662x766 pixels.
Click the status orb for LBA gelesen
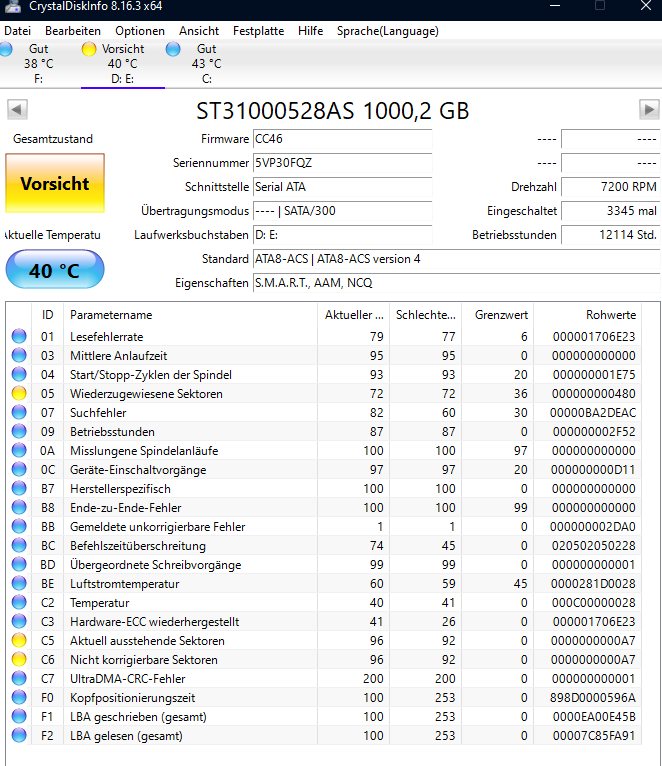coord(19,735)
